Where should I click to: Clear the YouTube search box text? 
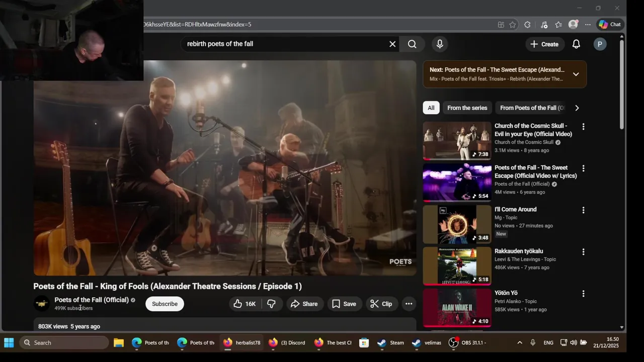coord(392,44)
